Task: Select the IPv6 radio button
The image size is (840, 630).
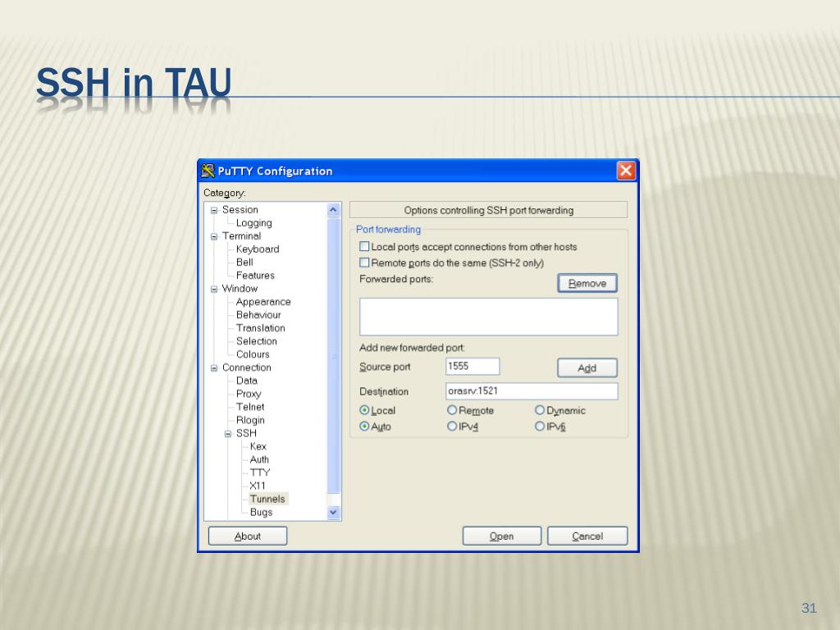Action: click(x=540, y=427)
